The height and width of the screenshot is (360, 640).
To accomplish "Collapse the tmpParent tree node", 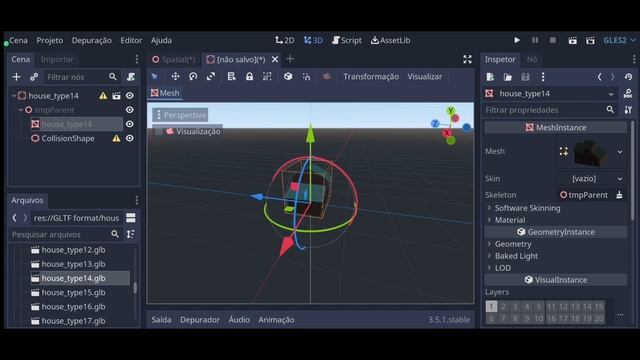I will (x=20, y=110).
